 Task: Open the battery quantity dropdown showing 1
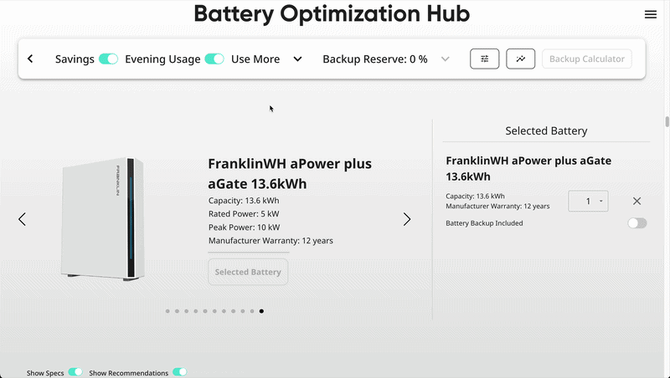588,201
